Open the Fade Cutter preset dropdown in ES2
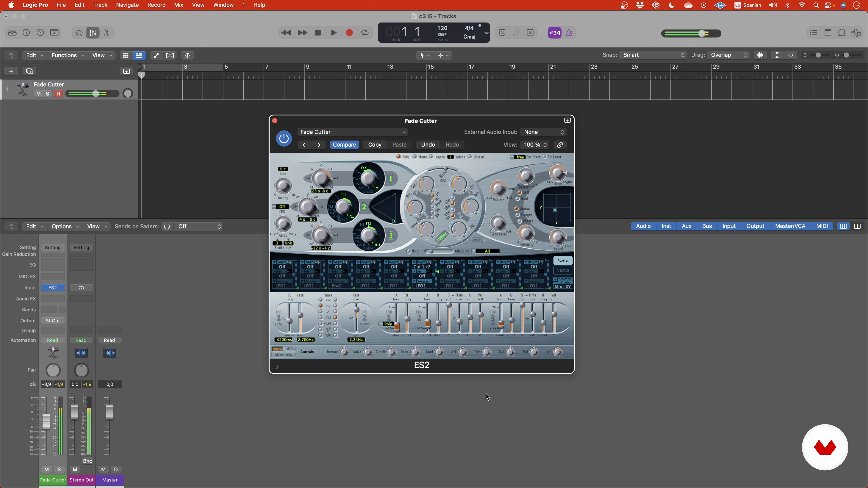Screen dimensions: 868x488 353,132
